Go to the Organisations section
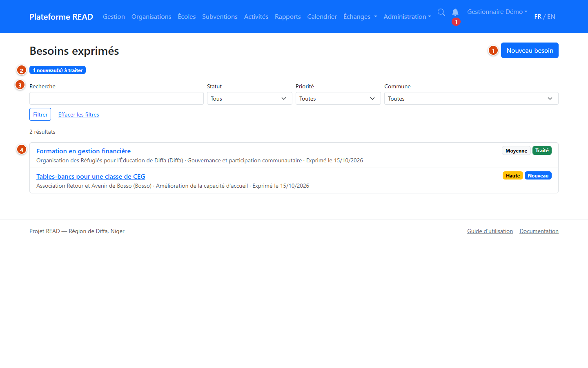Image resolution: width=588 pixels, height=368 pixels. [151, 17]
